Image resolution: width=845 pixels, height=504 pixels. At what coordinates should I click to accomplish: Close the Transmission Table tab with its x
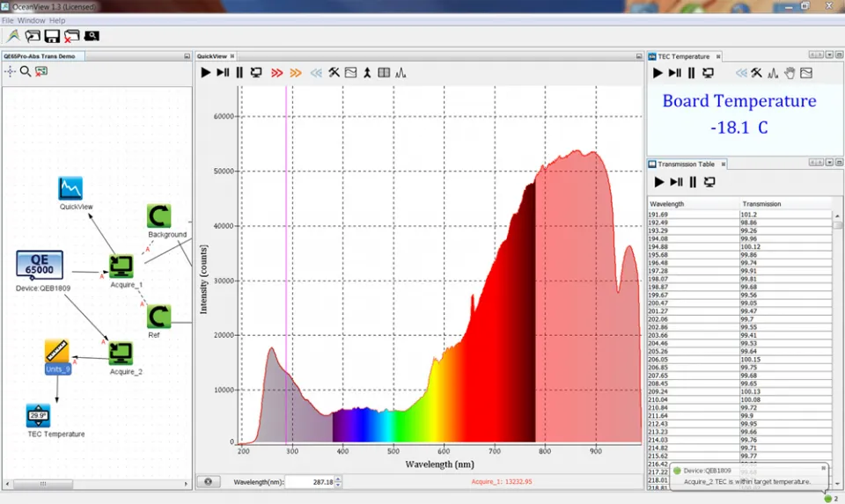coord(724,164)
